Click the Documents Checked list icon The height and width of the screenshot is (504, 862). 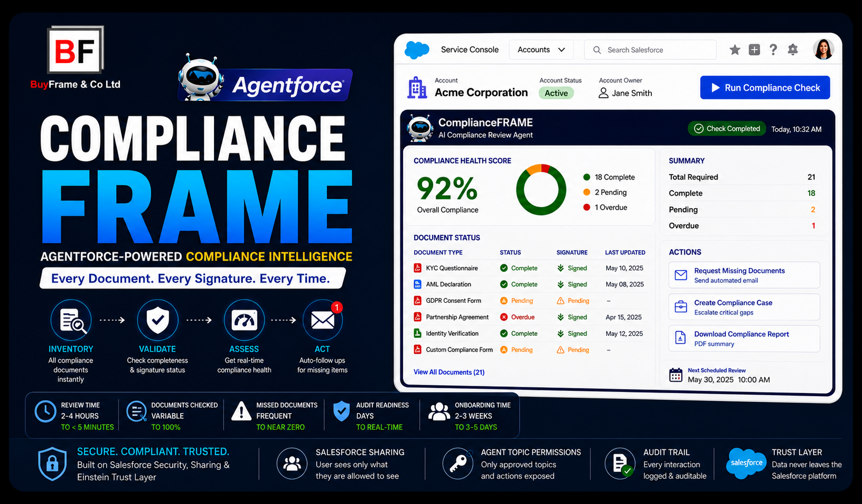tap(137, 412)
